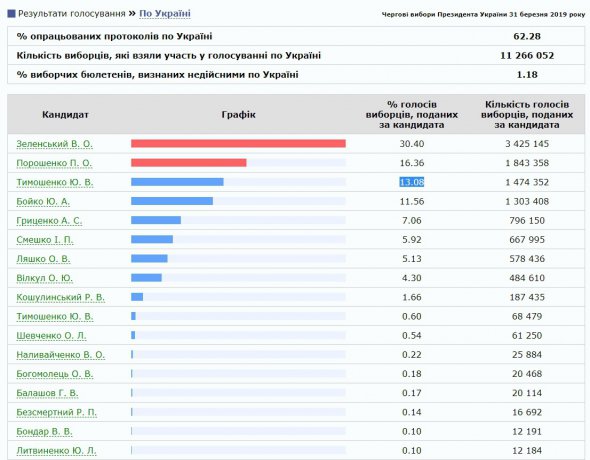
Task: Click the blue square icon beside Результати голосування
Action: click(11, 14)
